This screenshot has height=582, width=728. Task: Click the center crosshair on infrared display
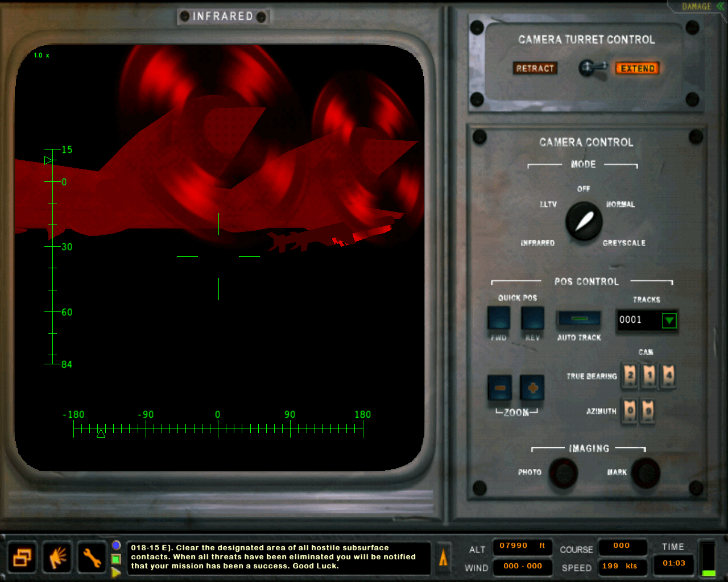(218, 256)
